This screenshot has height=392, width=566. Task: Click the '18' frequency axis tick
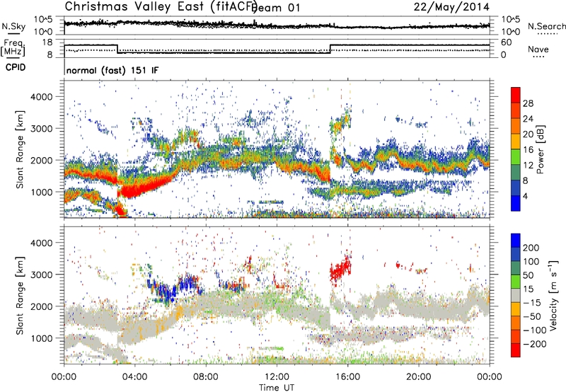click(48, 42)
